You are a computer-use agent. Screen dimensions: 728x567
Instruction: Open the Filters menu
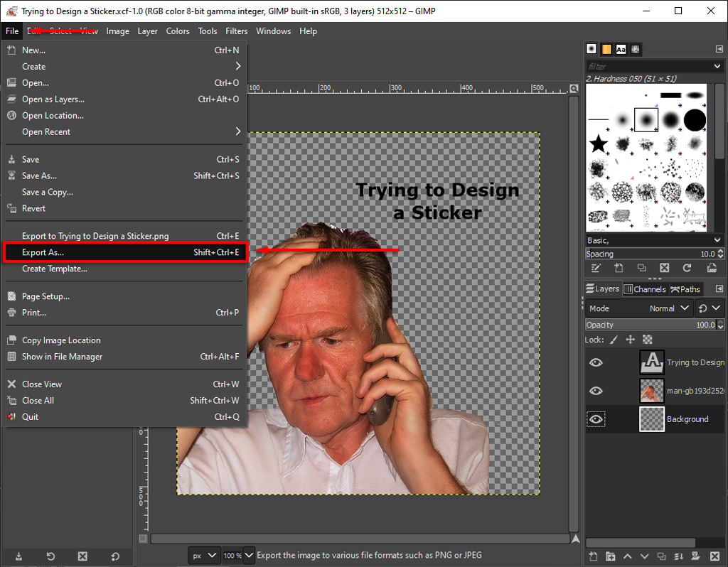[x=236, y=31]
